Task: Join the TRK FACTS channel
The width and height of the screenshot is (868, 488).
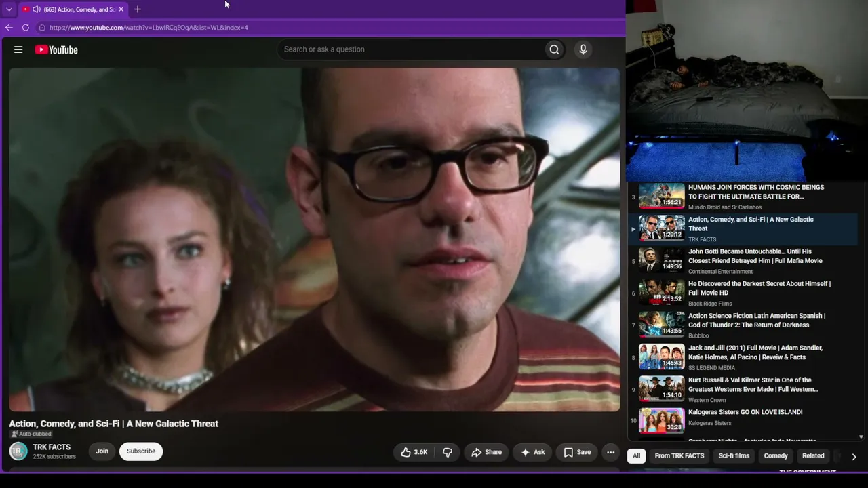Action: 102,451
